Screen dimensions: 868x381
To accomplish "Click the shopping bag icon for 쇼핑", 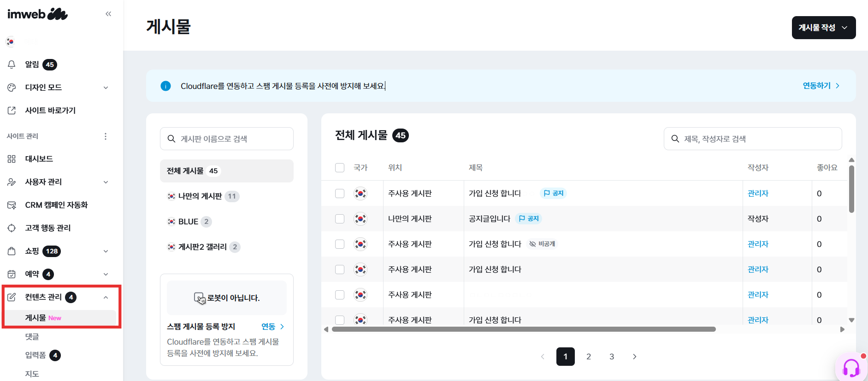I will [x=12, y=251].
